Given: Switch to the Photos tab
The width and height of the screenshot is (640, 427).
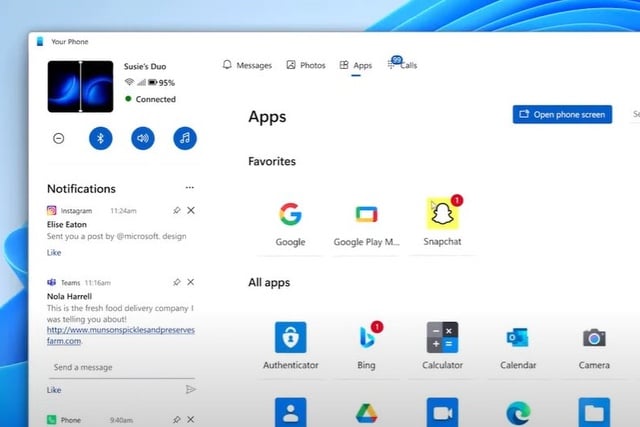Looking at the screenshot, I should (306, 65).
